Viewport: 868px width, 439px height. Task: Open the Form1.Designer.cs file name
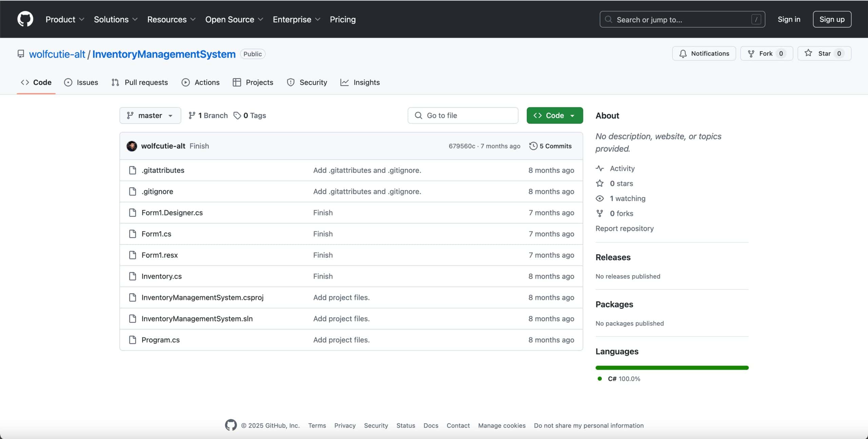click(172, 212)
